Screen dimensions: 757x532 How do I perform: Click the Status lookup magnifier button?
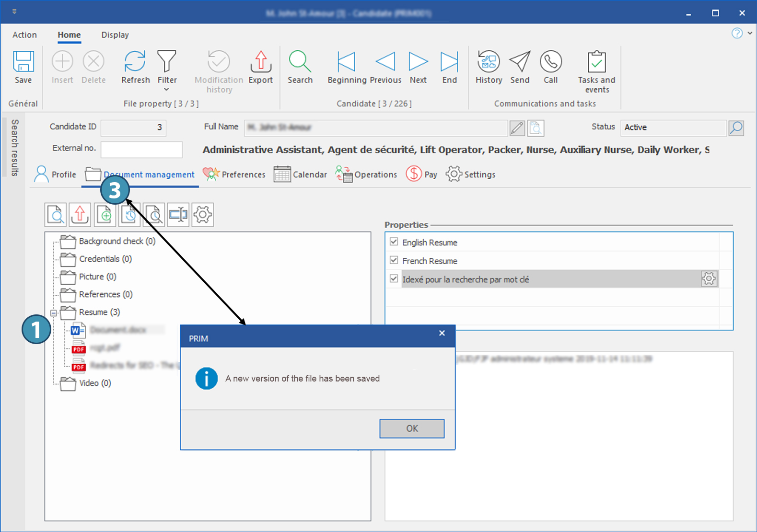pyautogui.click(x=736, y=128)
